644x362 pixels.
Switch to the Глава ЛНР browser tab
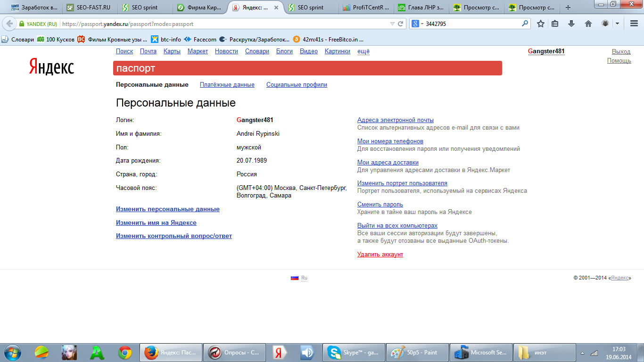pos(421,8)
